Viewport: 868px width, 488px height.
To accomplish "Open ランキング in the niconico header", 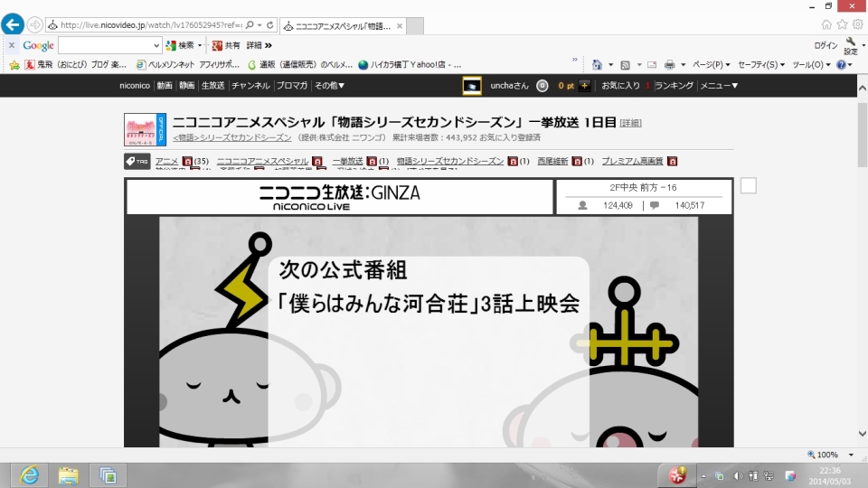I will (x=674, y=86).
